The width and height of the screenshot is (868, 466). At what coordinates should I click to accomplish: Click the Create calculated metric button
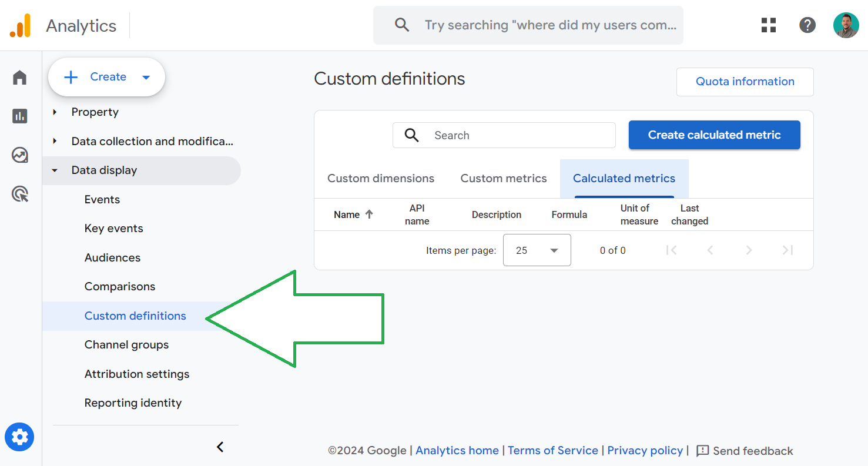[x=715, y=135]
